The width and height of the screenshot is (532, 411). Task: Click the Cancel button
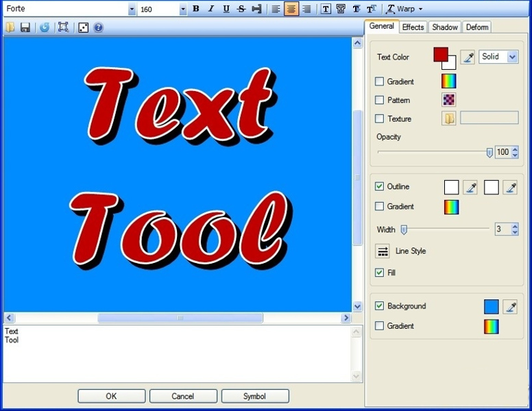point(183,396)
